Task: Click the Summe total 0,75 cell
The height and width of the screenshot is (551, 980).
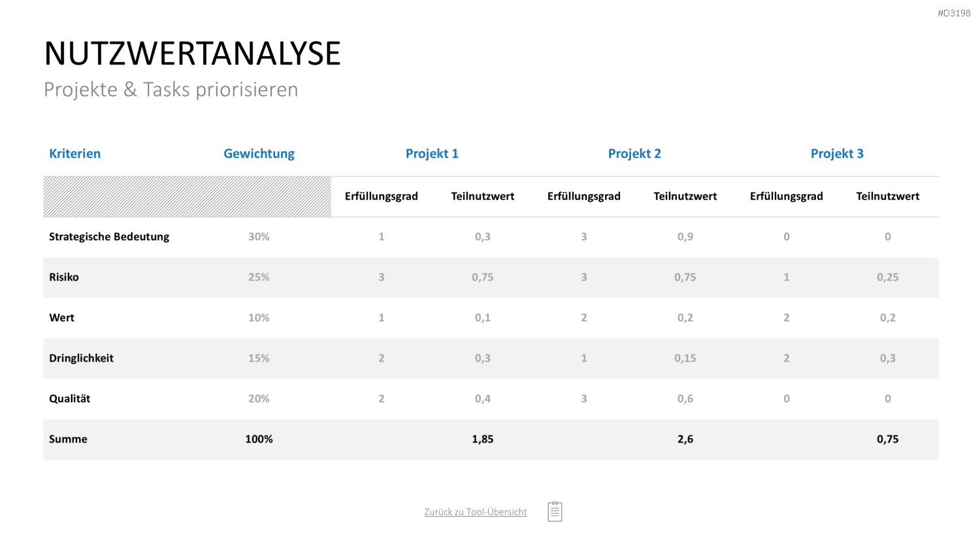Action: tap(888, 439)
